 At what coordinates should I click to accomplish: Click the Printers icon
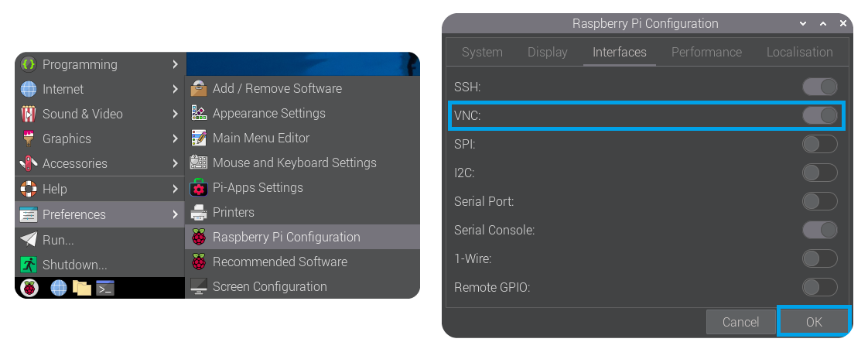[x=199, y=212]
